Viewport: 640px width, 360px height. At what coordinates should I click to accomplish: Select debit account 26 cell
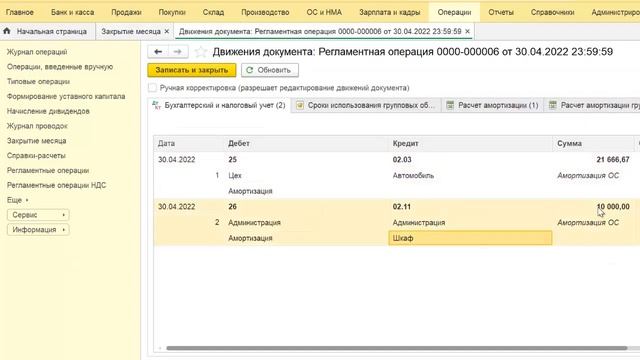[232, 207]
